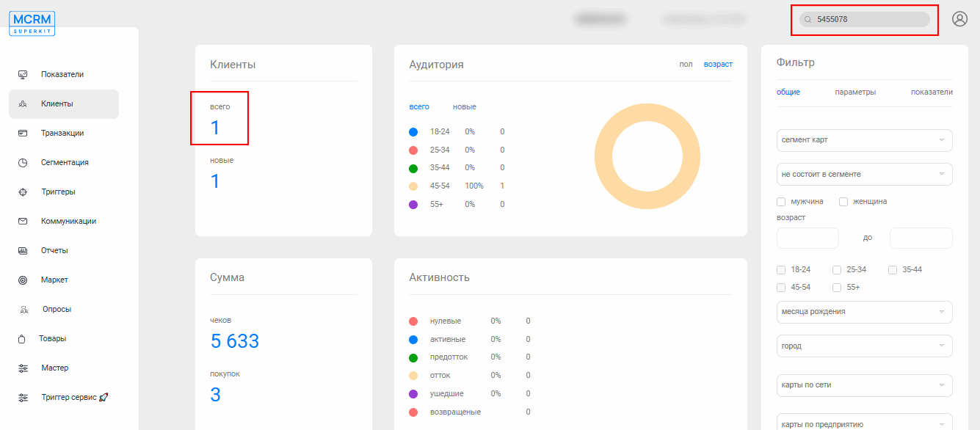Click the Коммуникации envelope icon
Screen dimensions: 980x430
23,222
